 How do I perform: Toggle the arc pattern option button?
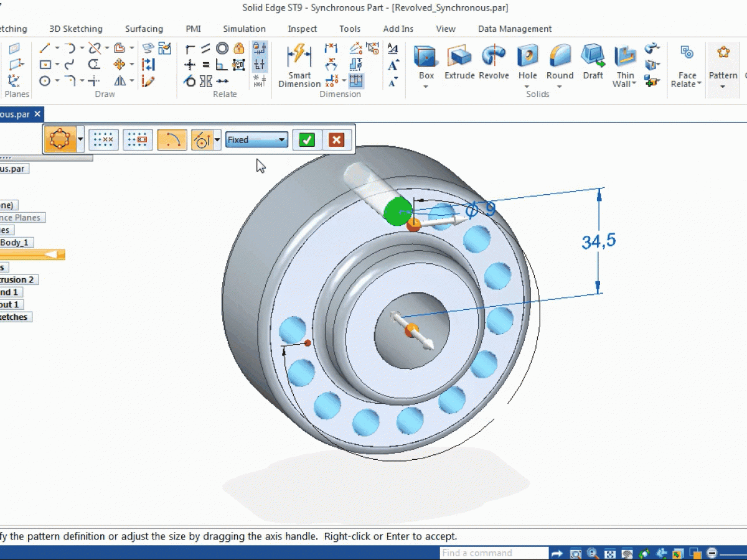(172, 140)
